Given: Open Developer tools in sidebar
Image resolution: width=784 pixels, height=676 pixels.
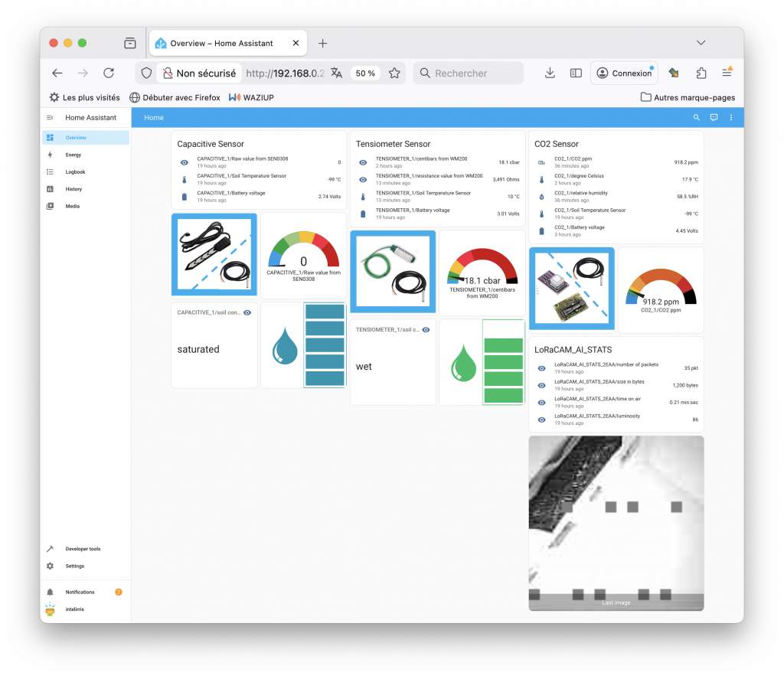Looking at the screenshot, I should 83,549.
